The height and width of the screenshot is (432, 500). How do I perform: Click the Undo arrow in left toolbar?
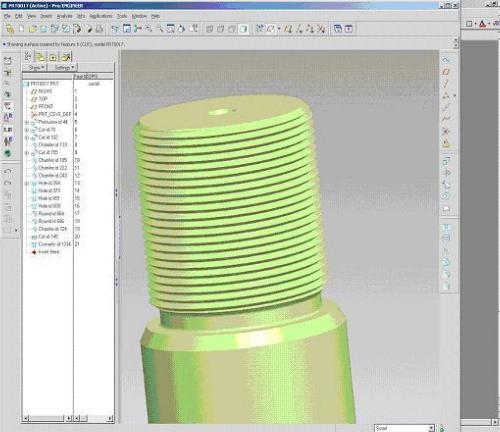point(8,171)
